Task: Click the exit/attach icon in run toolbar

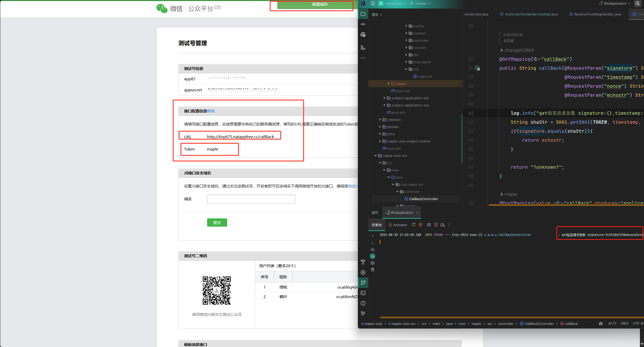Action: (436, 225)
